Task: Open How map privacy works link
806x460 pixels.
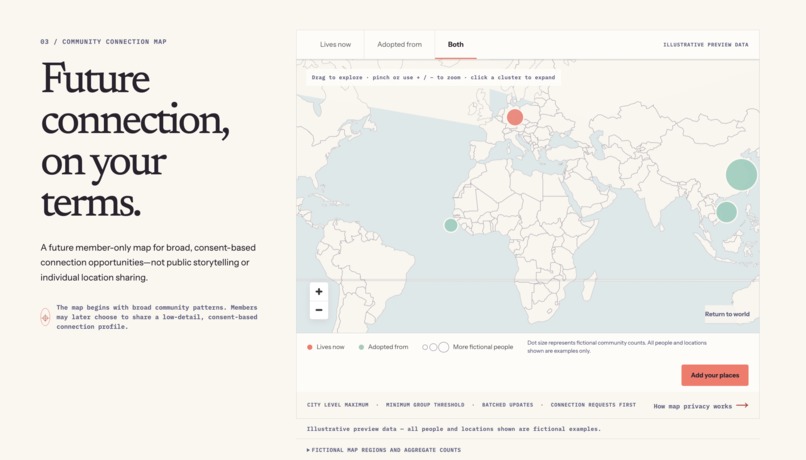Action: point(701,406)
